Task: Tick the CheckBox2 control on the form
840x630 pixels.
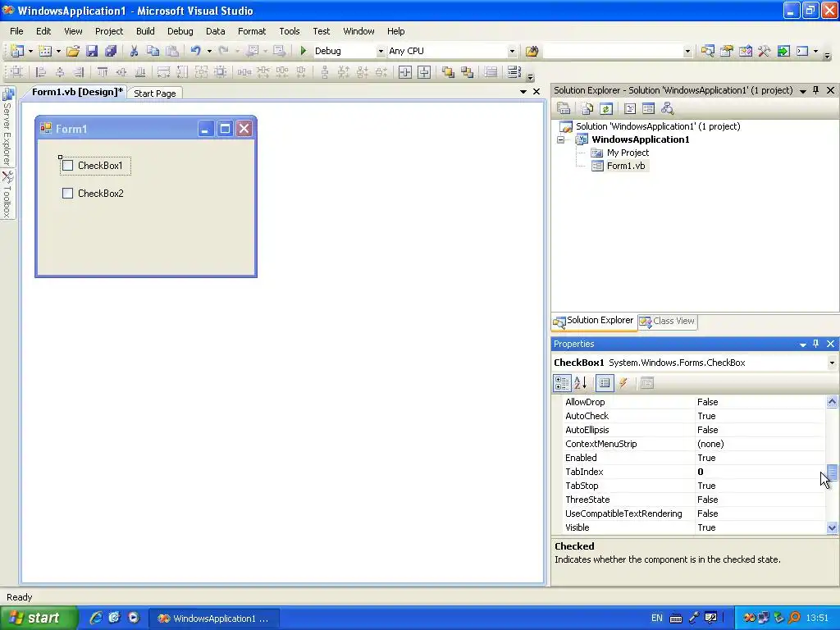Action: point(67,194)
